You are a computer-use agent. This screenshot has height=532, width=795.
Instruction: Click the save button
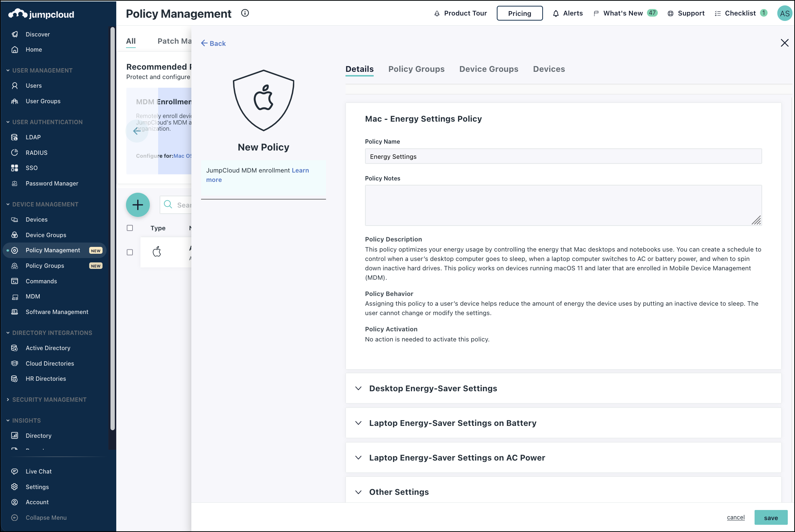click(x=771, y=518)
